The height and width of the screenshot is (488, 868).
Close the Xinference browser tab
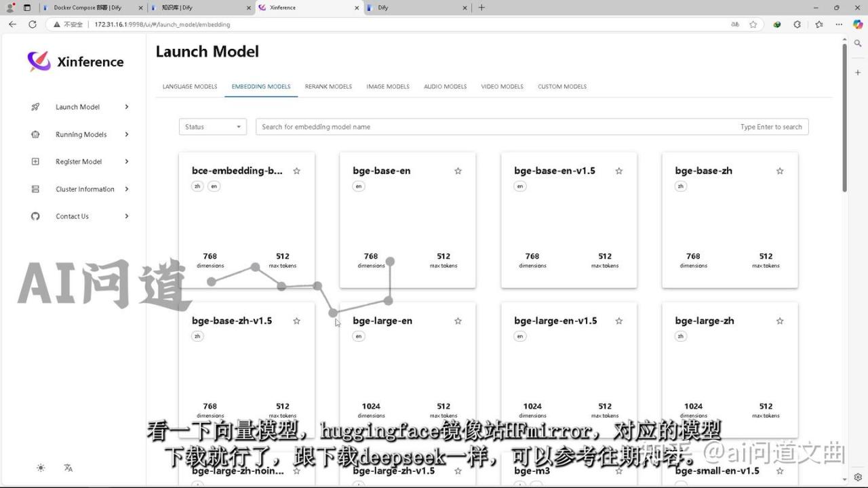[356, 7]
